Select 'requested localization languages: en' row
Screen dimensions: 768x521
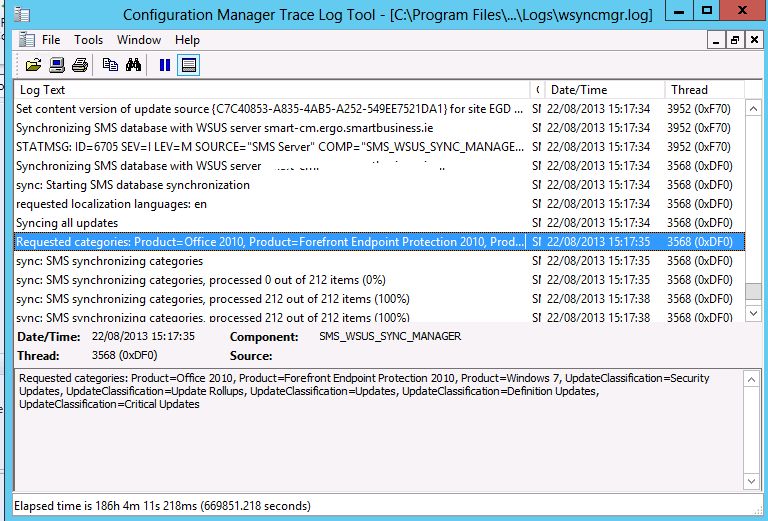click(x=380, y=204)
